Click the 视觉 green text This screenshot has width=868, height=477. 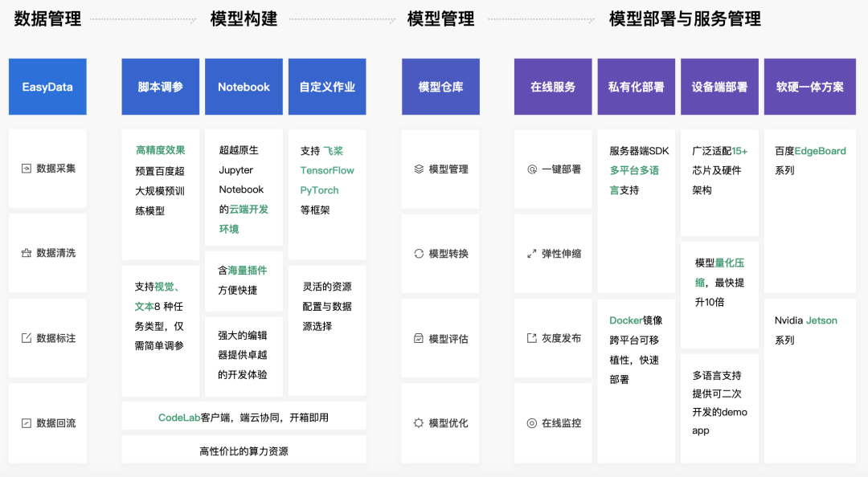pyautogui.click(x=165, y=287)
